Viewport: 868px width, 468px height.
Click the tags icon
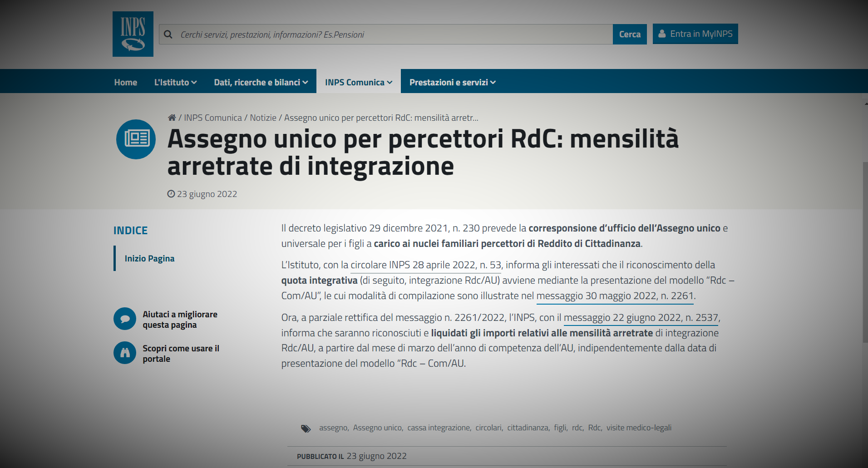coord(306,429)
